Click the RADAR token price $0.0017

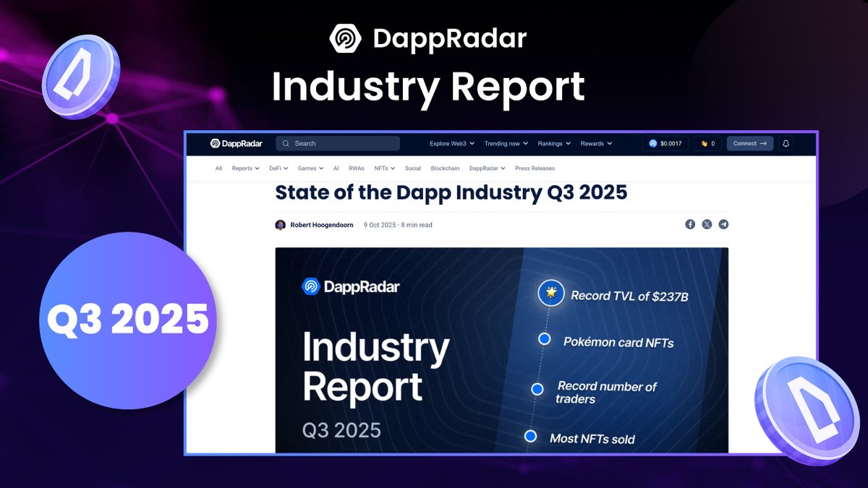click(671, 144)
